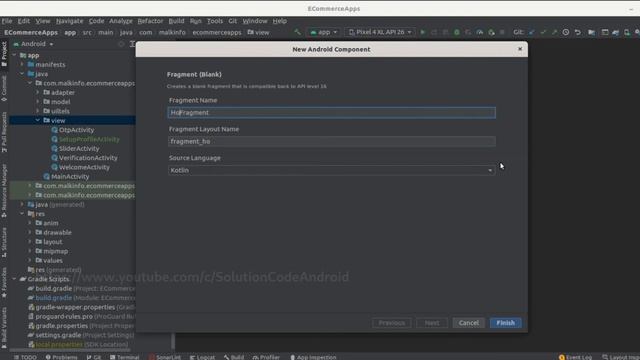Click the Previous button

click(x=391, y=323)
